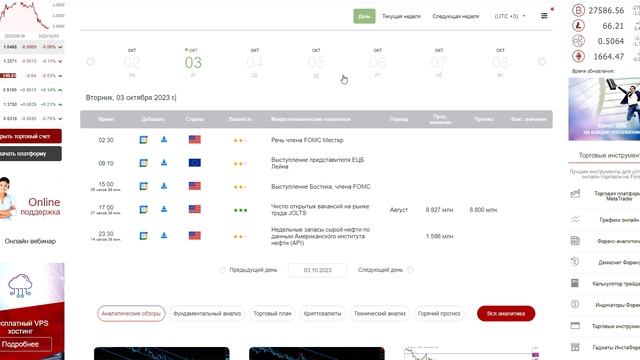The image size is (640, 360).
Task: Select the Cryptocurrencies filter pill
Action: point(322,313)
